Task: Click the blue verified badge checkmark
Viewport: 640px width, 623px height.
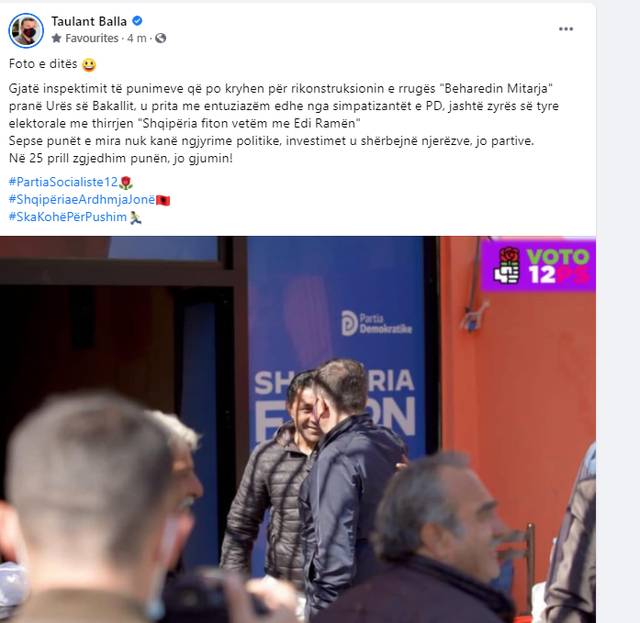Action: pos(138,21)
